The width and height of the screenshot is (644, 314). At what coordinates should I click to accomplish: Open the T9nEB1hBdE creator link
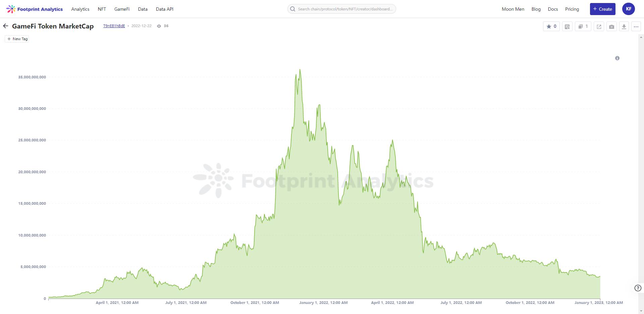[x=114, y=26]
